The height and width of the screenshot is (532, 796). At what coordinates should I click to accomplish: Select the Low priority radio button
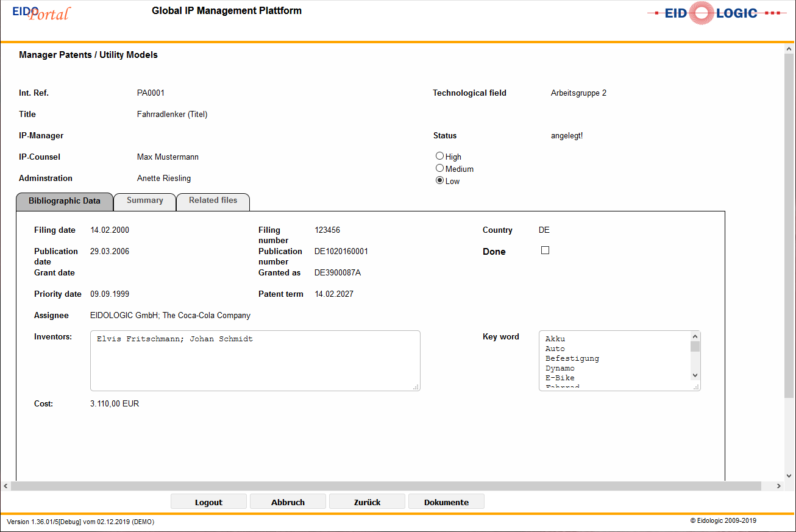pos(439,180)
